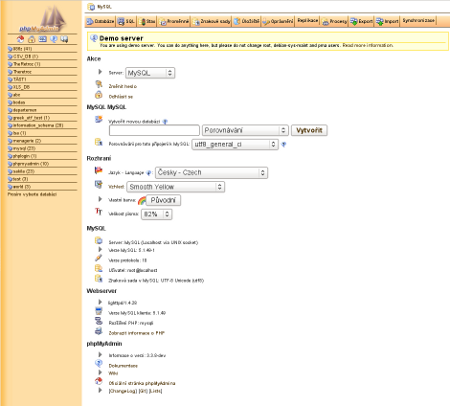Click the new database name input field
The height and width of the screenshot is (406, 450).
[x=154, y=130]
